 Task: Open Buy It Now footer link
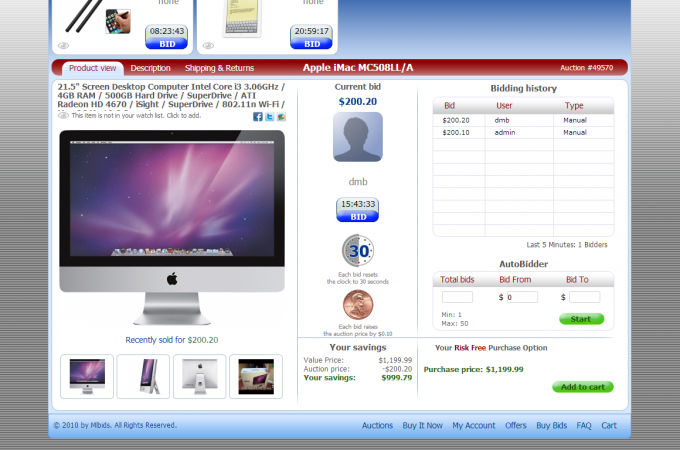pos(422,425)
